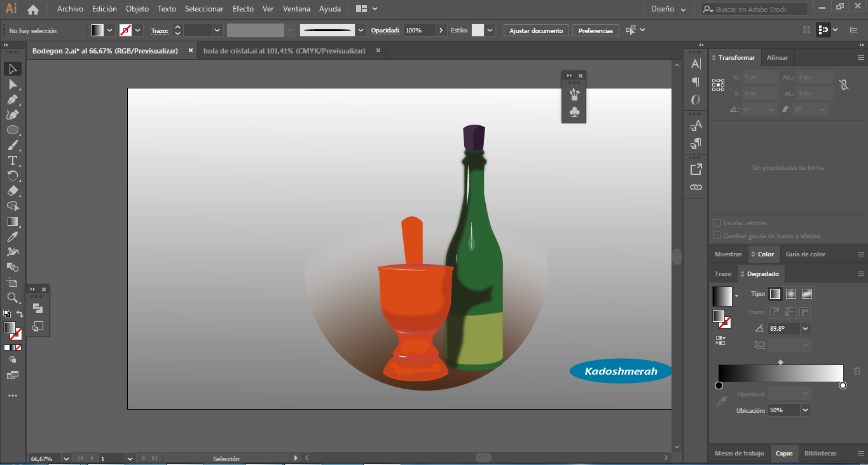
Task: Open the zoom level dropdown at bottom
Action: [x=66, y=458]
